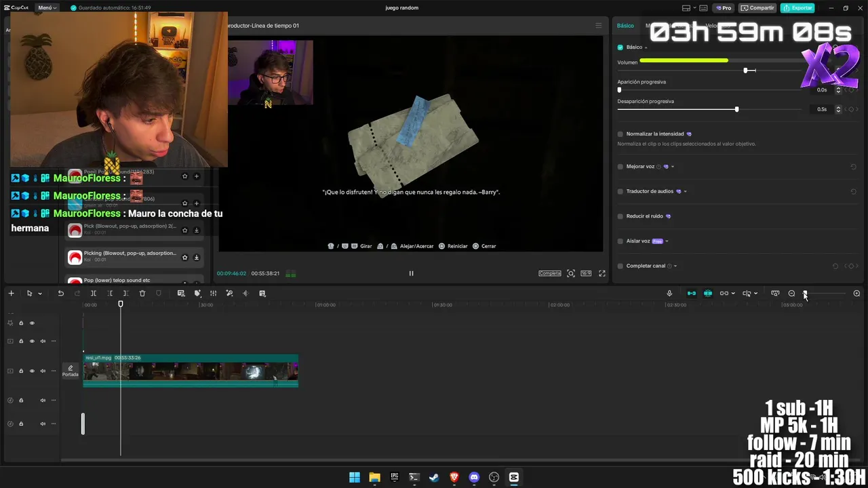This screenshot has width=868, height=488.
Task: Open main video track more options dots
Action: [54, 371]
